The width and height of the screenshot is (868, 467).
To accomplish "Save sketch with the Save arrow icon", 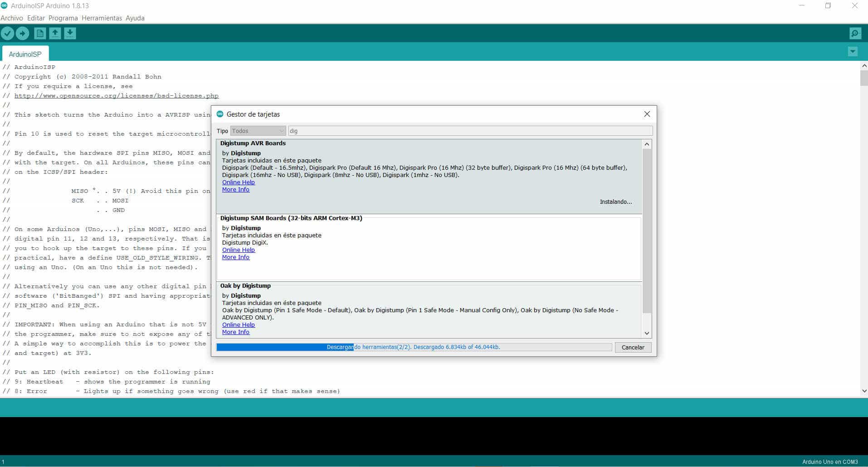I will pyautogui.click(x=70, y=33).
